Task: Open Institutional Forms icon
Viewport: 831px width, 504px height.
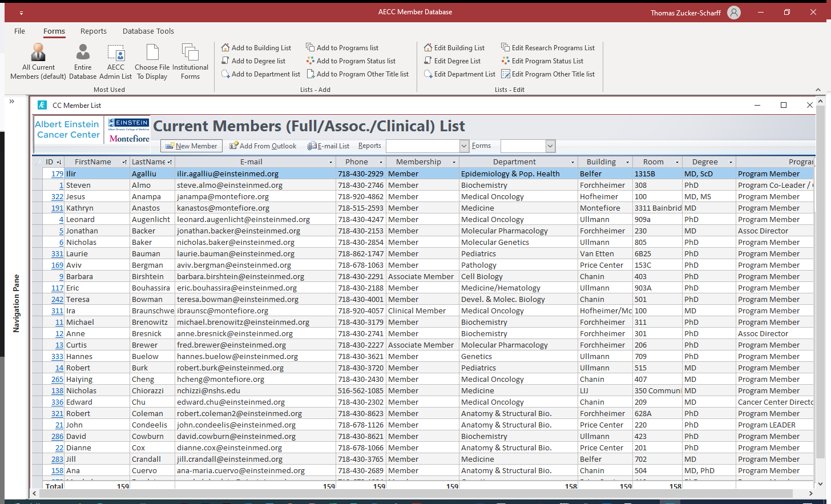Action: click(x=190, y=61)
